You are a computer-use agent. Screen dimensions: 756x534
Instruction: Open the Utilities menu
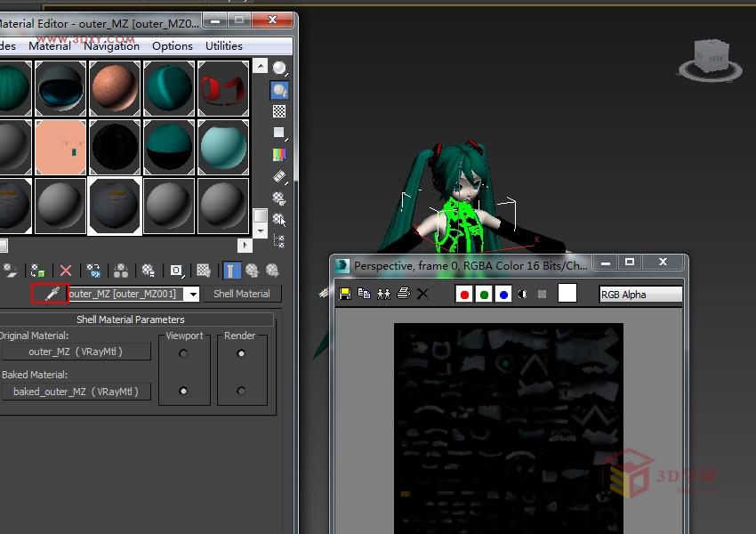pyautogui.click(x=224, y=46)
